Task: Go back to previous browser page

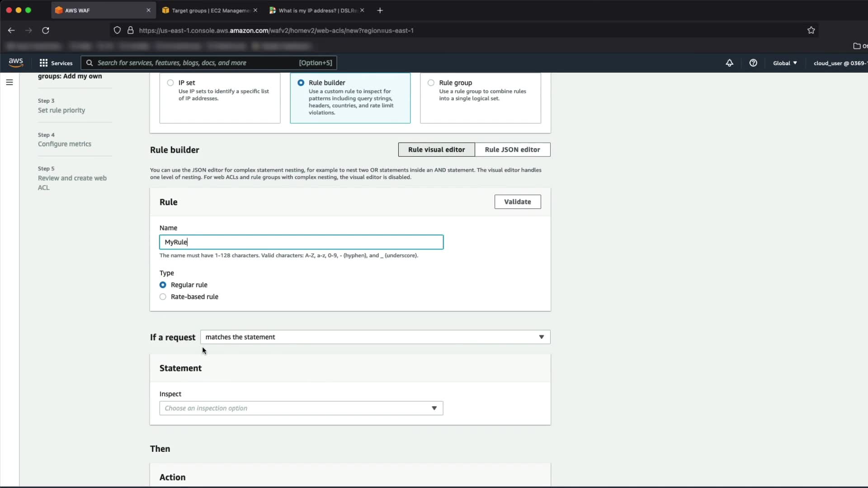Action: point(11,30)
